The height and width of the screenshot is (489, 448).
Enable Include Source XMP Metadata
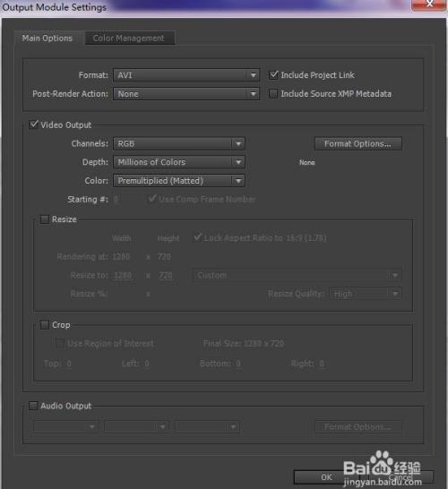click(273, 93)
